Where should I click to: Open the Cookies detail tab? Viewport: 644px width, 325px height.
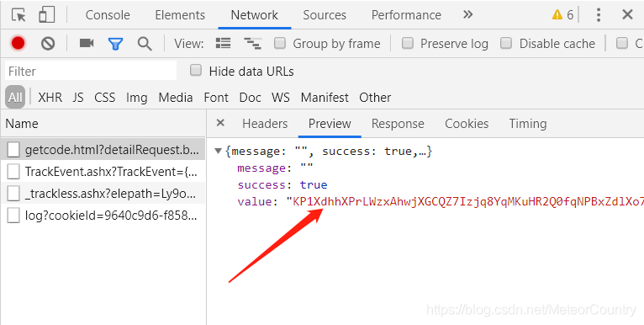pyautogui.click(x=467, y=124)
